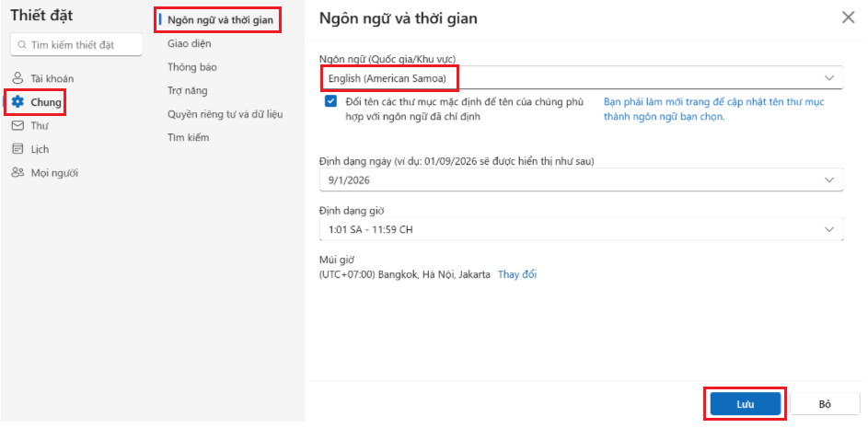Click the search magnifier icon in settings
The height and width of the screenshot is (428, 868).
(22, 45)
